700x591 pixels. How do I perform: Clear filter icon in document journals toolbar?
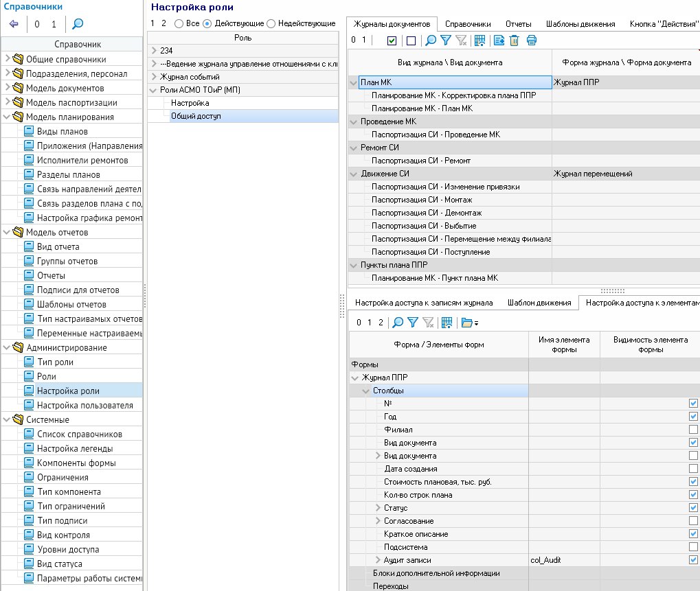click(461, 40)
